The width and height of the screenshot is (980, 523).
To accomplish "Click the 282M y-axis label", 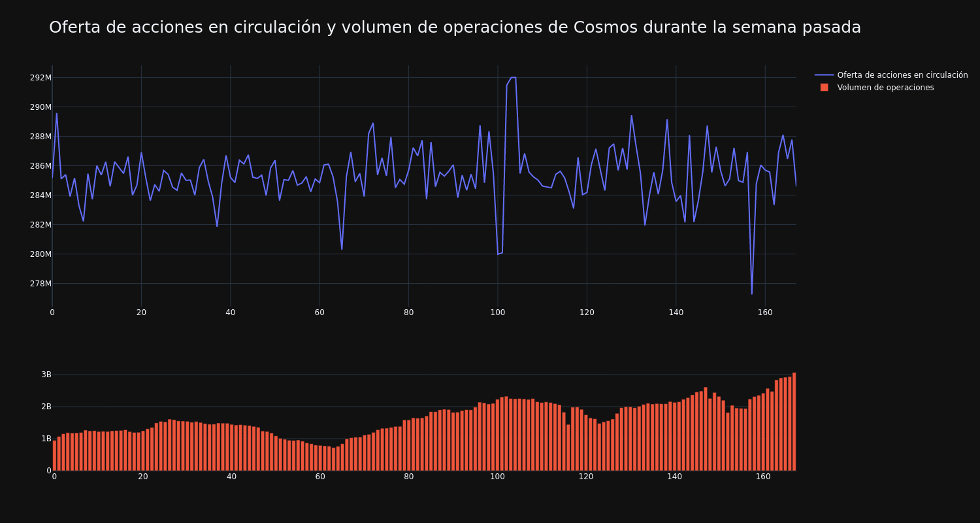I will (41, 225).
